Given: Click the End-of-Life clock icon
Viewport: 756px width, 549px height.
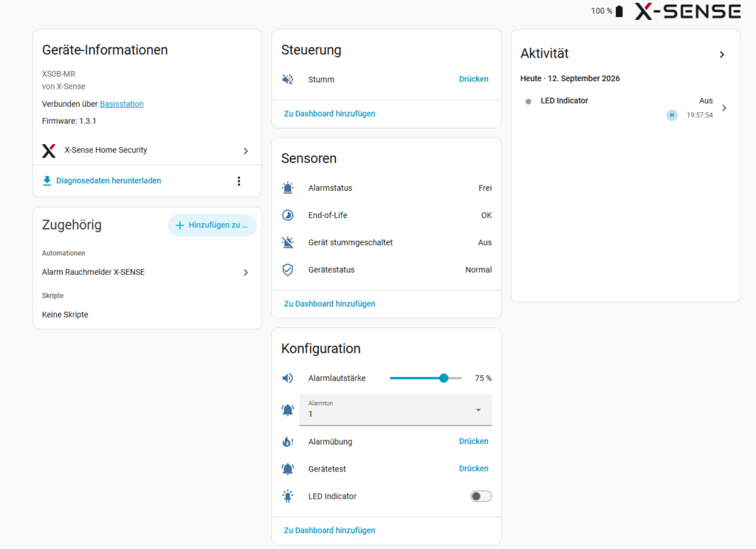Looking at the screenshot, I should click(x=288, y=215).
